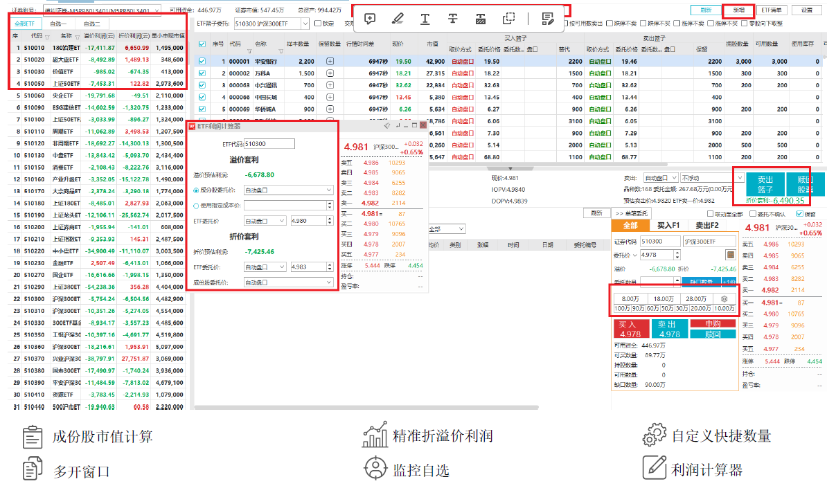Open ETF清单 button
The width and height of the screenshot is (827, 504).
772,10
